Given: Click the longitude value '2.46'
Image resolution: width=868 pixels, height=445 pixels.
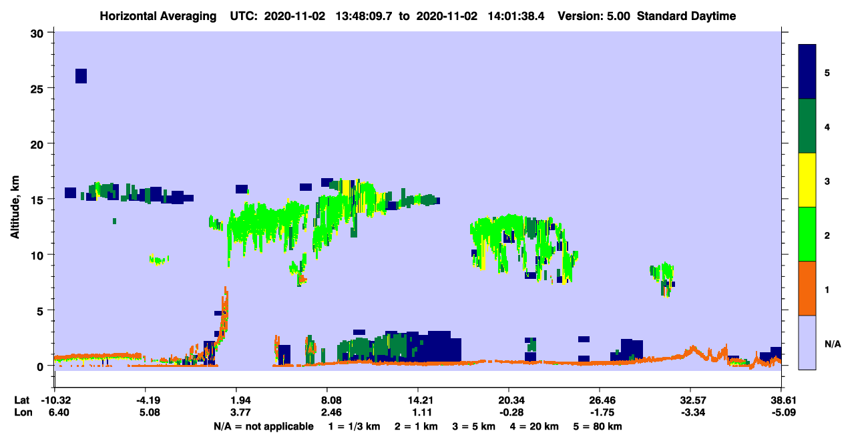Looking at the screenshot, I should [331, 412].
